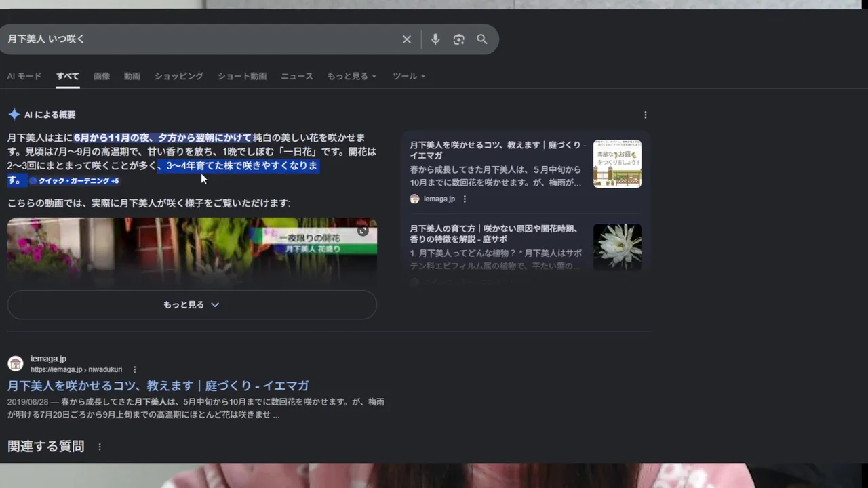Open クイック・ガーデニング +5 source chip
The image size is (868, 488).
point(75,181)
